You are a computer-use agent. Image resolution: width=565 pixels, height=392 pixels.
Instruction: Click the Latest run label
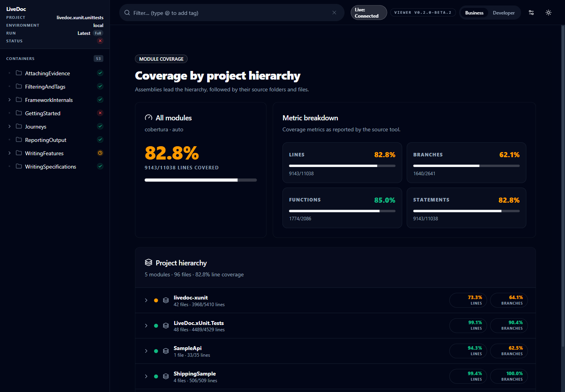click(x=84, y=33)
